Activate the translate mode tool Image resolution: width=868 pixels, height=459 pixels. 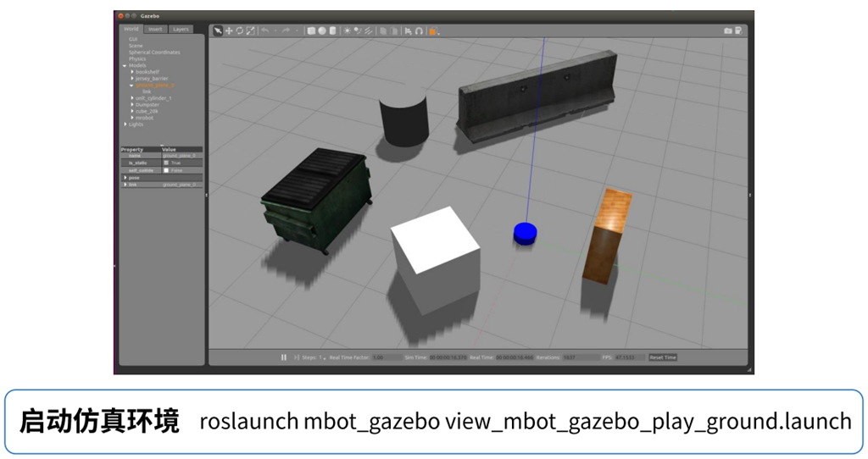coord(229,31)
